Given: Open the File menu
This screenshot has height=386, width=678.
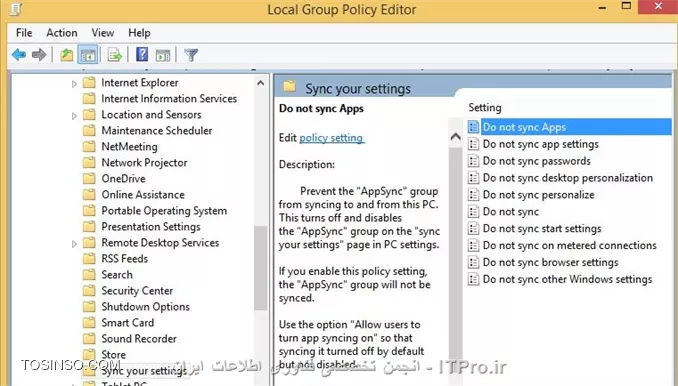Looking at the screenshot, I should coord(24,33).
